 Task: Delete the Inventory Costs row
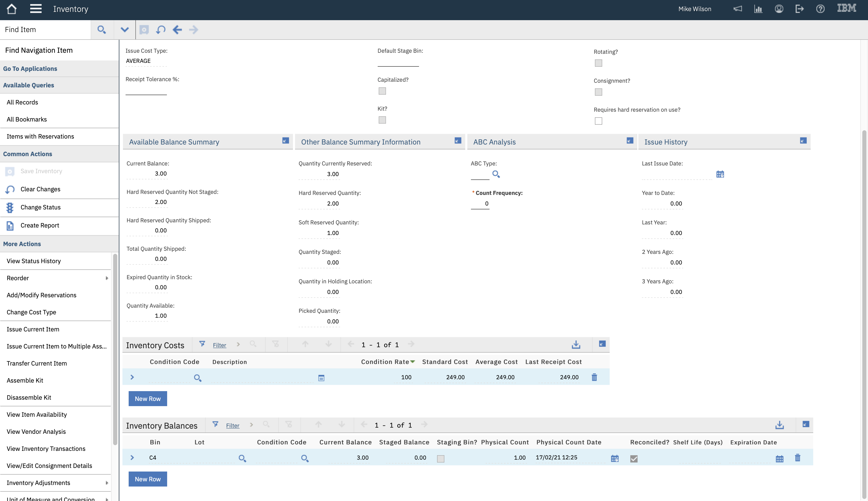click(x=594, y=377)
